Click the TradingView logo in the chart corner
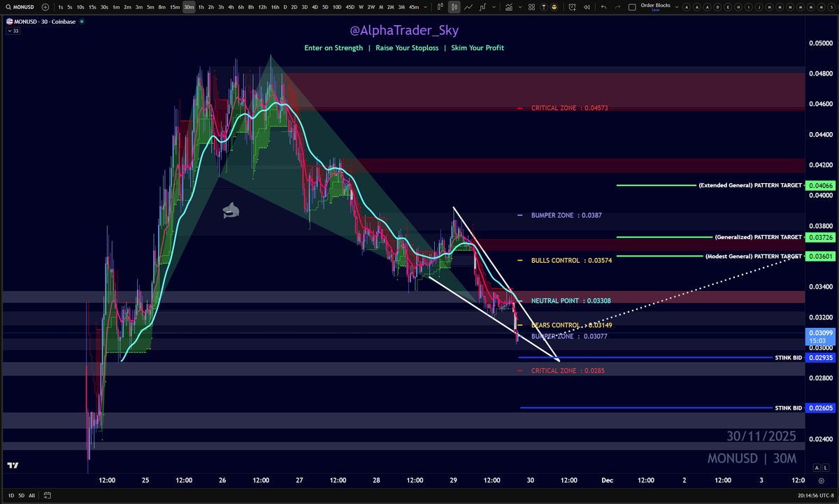This screenshot has width=839, height=504. (12, 466)
